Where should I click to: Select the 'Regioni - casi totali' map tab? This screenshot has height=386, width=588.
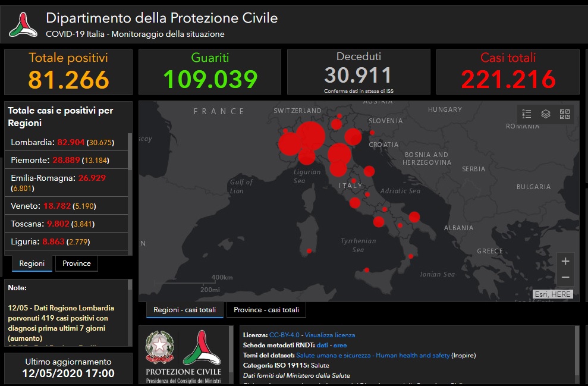pos(184,310)
